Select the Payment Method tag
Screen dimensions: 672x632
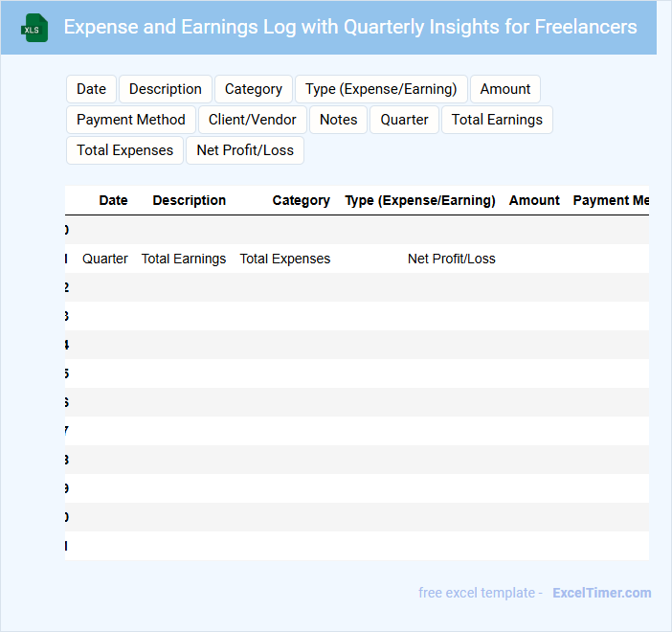tap(131, 120)
